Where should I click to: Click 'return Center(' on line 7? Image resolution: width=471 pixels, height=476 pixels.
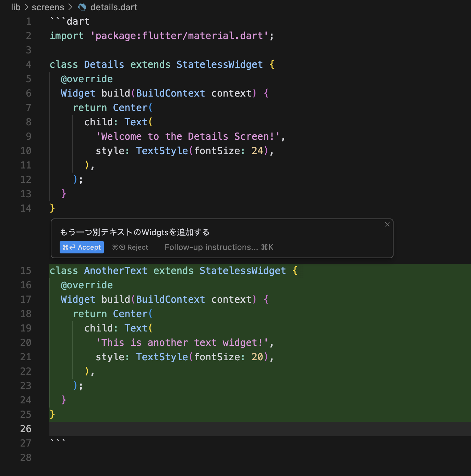point(113,108)
